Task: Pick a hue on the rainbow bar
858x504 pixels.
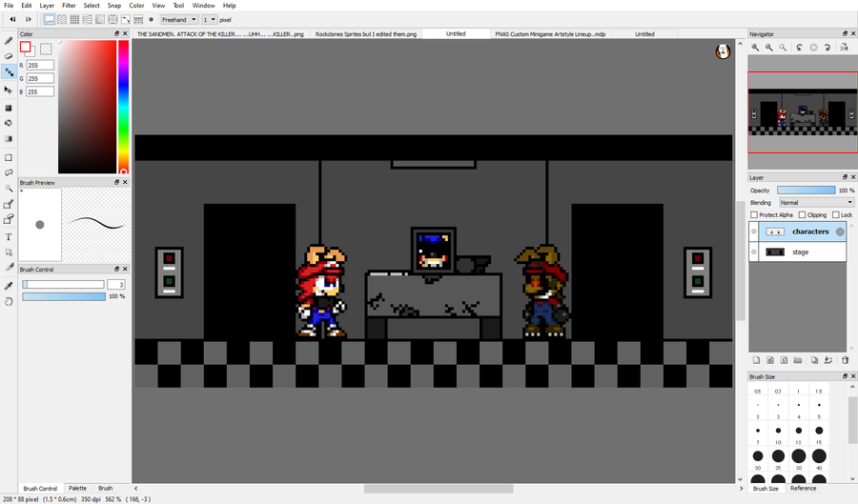Action: tap(124, 107)
